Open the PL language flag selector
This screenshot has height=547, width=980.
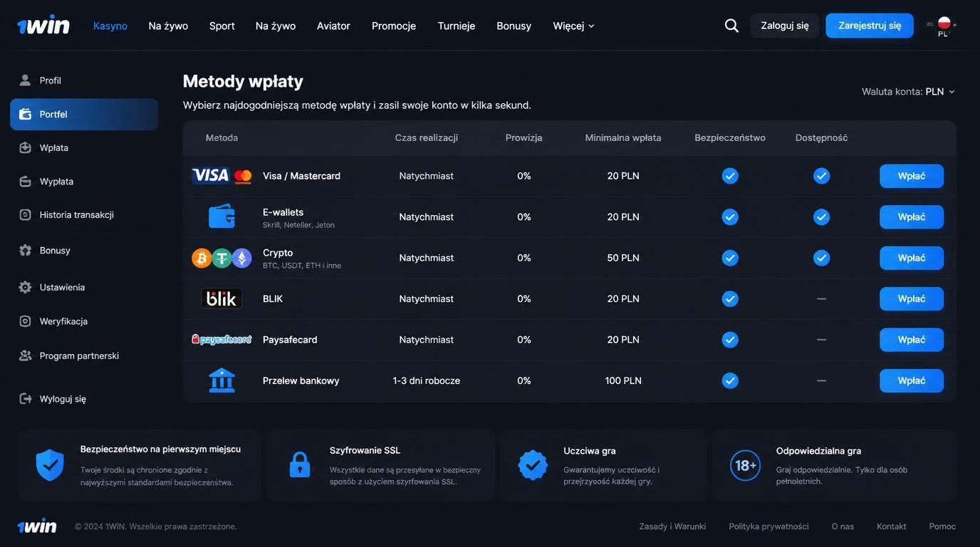click(943, 26)
